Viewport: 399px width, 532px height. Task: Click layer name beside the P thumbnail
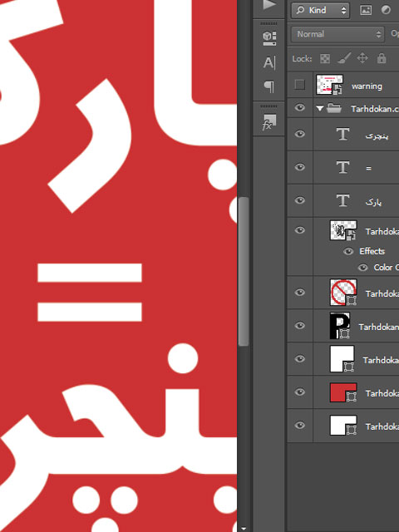pyautogui.click(x=379, y=327)
